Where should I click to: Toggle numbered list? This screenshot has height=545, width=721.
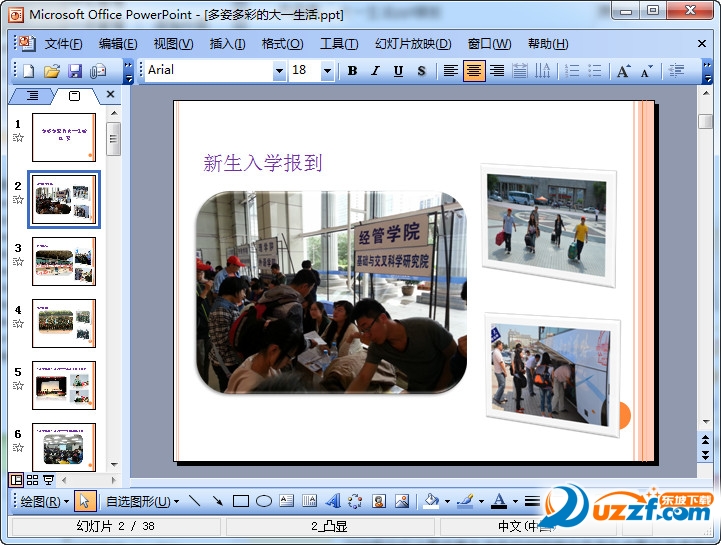click(572, 71)
